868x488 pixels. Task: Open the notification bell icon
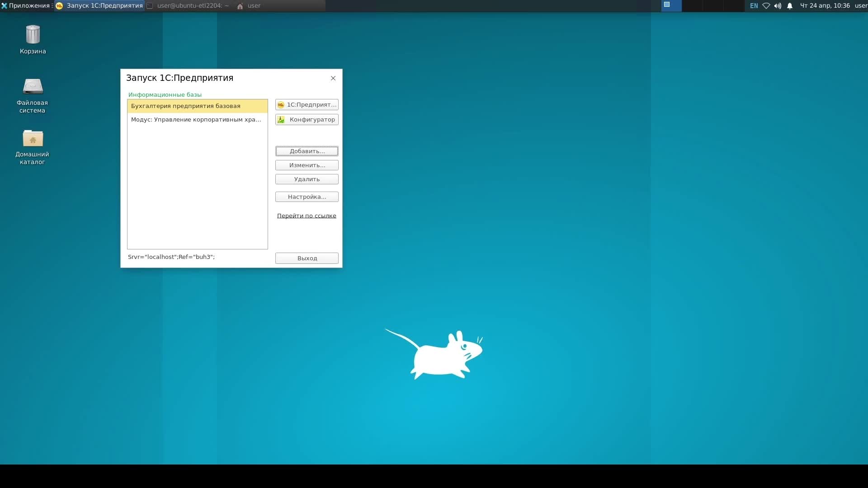click(x=790, y=6)
